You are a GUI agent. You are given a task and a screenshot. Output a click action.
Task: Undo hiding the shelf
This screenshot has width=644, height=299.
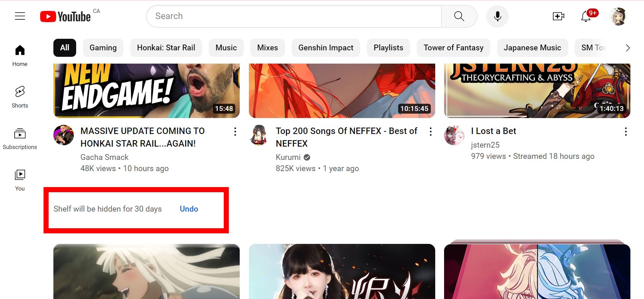pyautogui.click(x=189, y=209)
